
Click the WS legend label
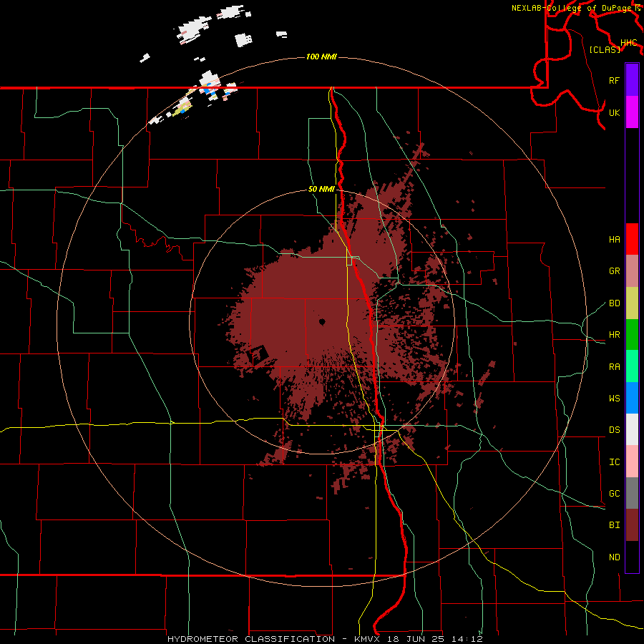click(x=614, y=399)
